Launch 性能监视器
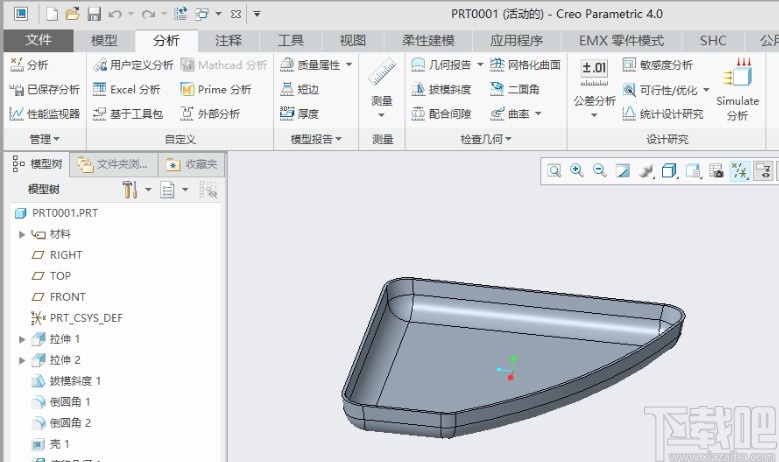This screenshot has height=462, width=779. click(44, 114)
